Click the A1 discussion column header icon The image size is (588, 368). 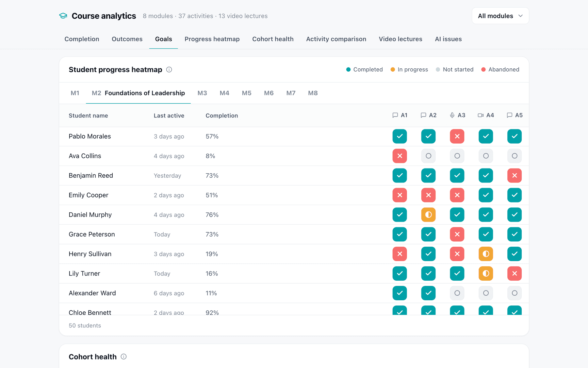click(395, 115)
